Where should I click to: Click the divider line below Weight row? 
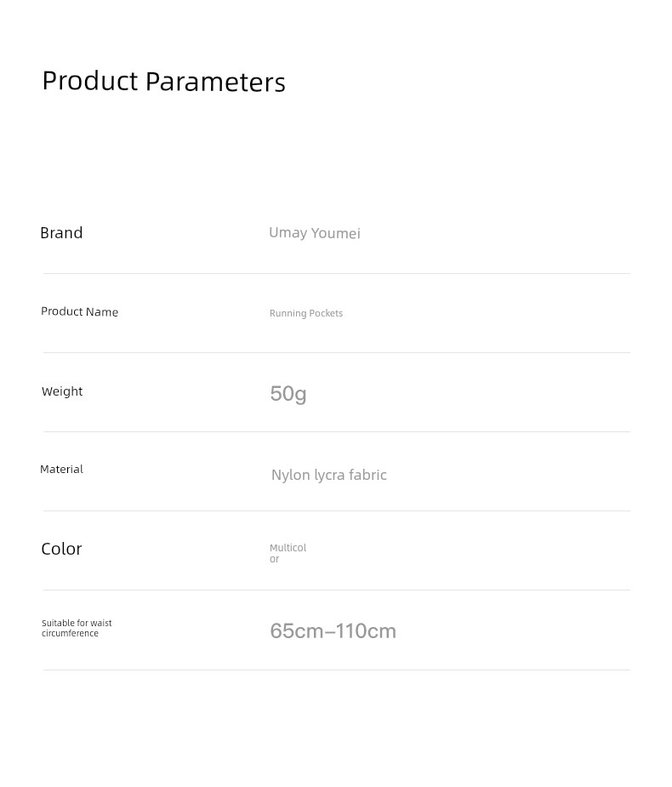(336, 431)
